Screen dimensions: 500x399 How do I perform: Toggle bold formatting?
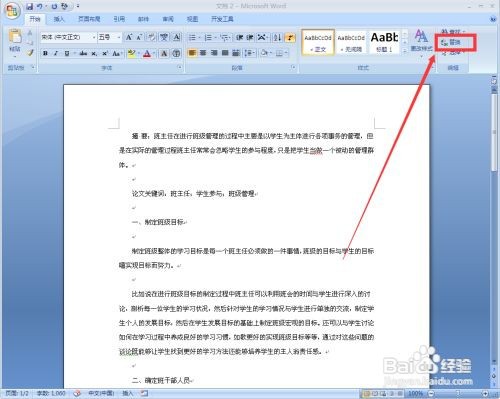(45, 53)
